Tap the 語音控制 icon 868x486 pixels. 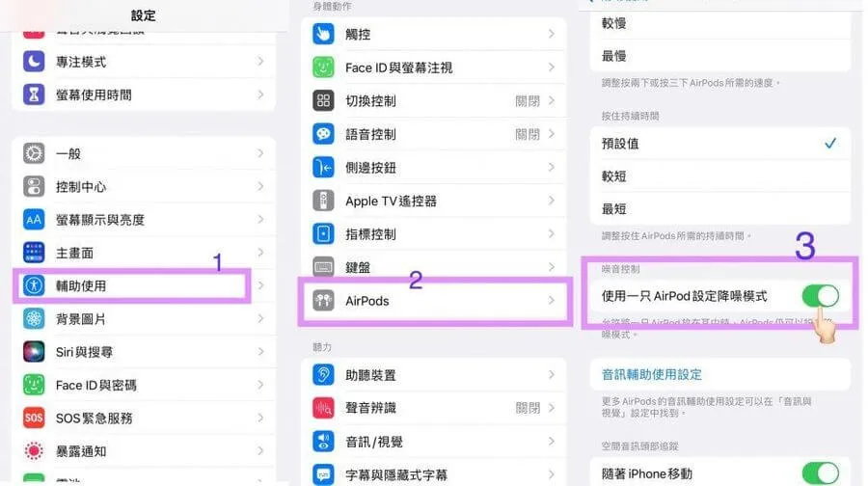pyautogui.click(x=323, y=134)
